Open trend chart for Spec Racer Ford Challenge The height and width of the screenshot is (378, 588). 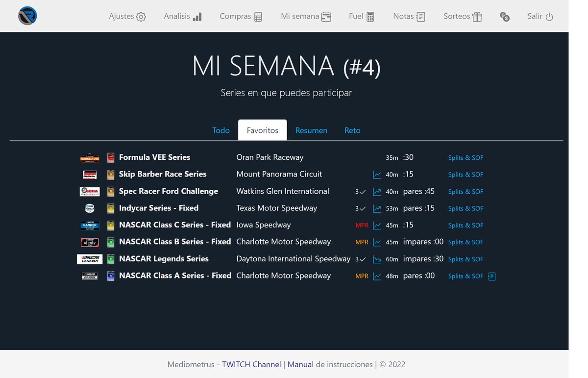377,192
